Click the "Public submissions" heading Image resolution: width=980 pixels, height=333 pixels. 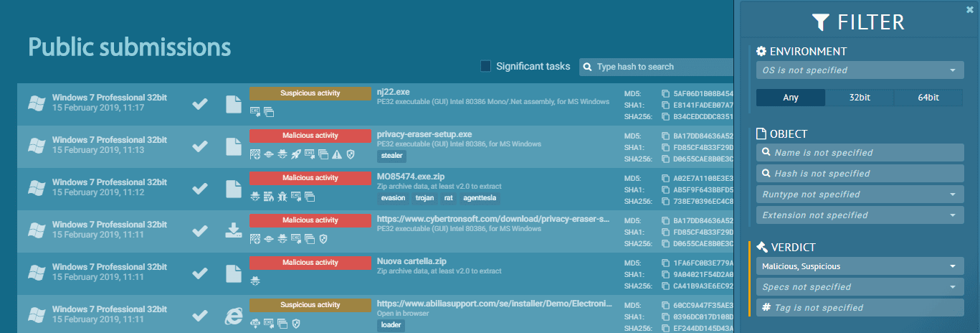click(130, 47)
